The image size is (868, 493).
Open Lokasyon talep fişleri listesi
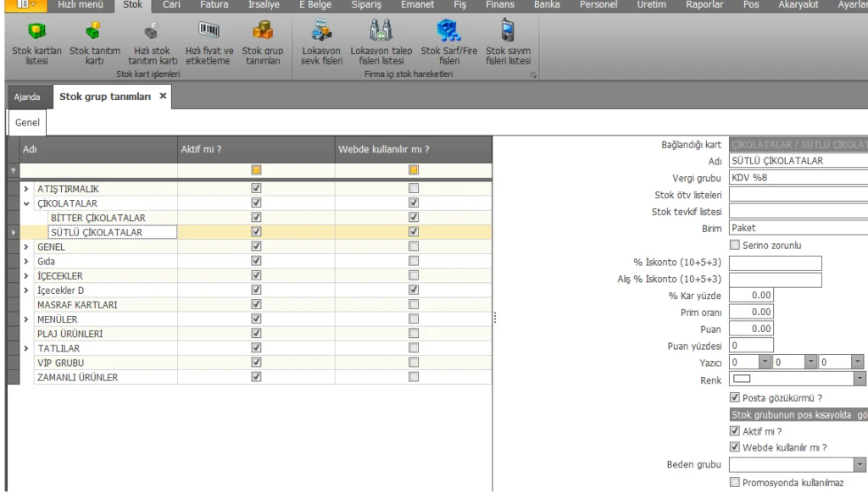point(381,42)
